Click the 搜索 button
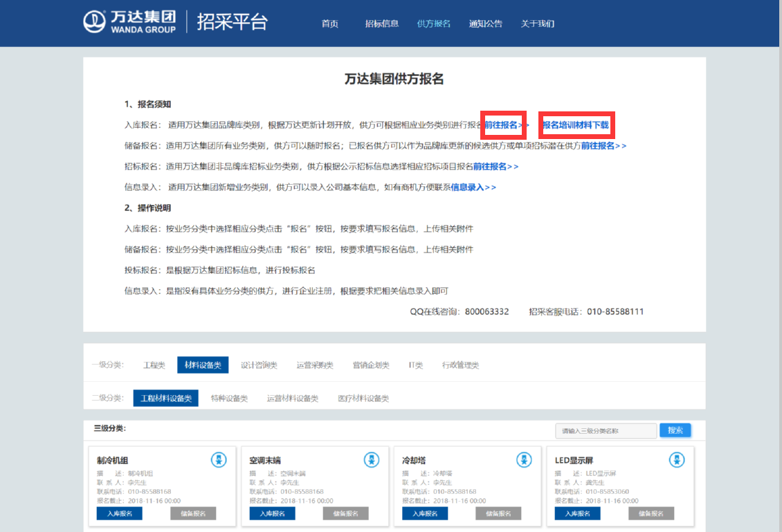782x532 pixels. (x=675, y=430)
